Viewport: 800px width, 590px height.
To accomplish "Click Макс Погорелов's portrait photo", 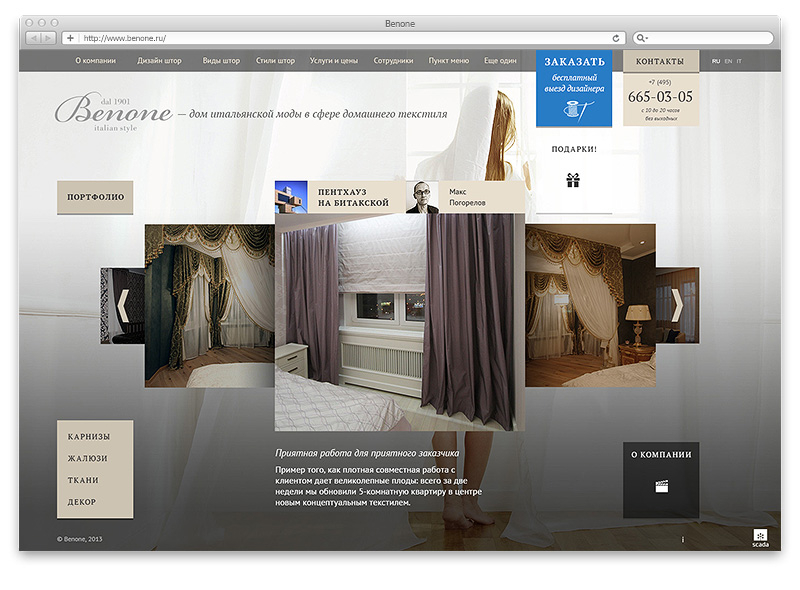I will click(422, 197).
